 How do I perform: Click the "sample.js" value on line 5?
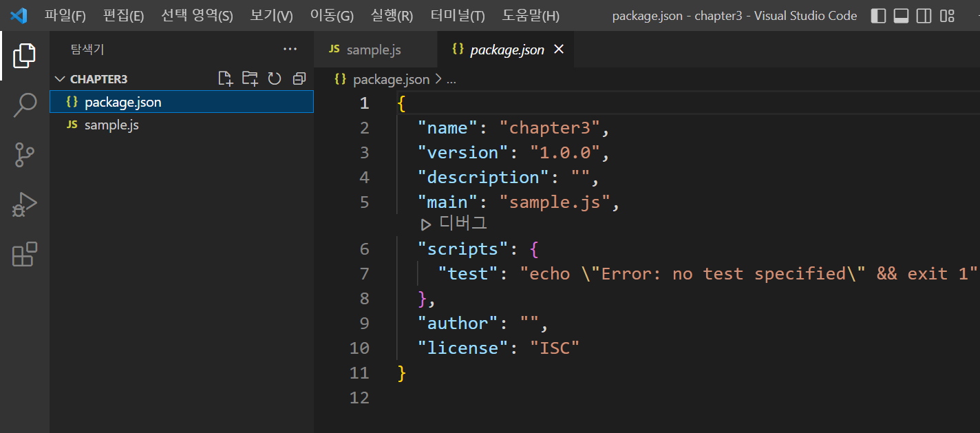point(555,202)
